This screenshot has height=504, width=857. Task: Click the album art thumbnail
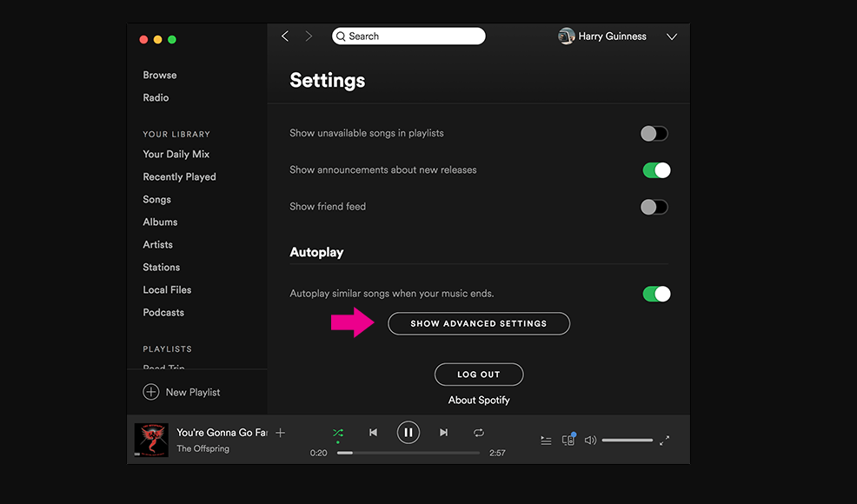click(151, 440)
